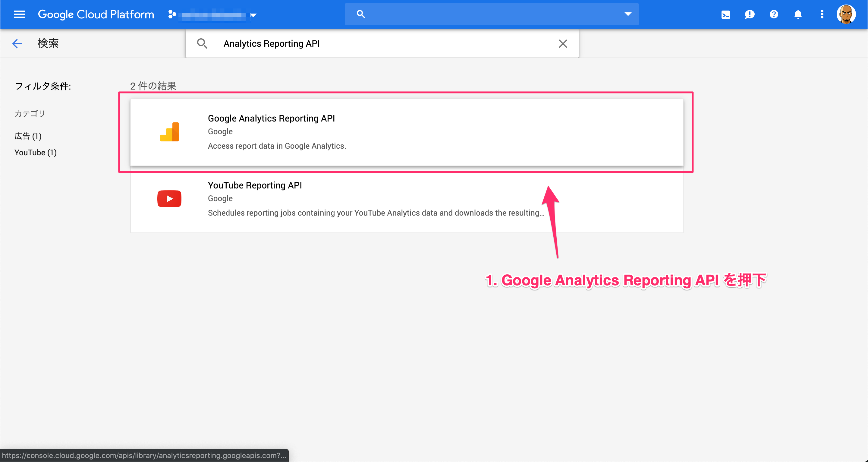Click the project dots icon
The image size is (868, 474).
click(x=172, y=14)
